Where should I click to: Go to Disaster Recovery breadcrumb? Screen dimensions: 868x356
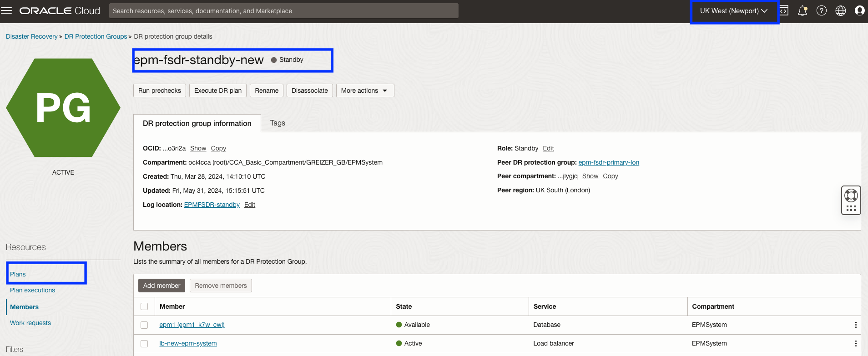tap(32, 36)
